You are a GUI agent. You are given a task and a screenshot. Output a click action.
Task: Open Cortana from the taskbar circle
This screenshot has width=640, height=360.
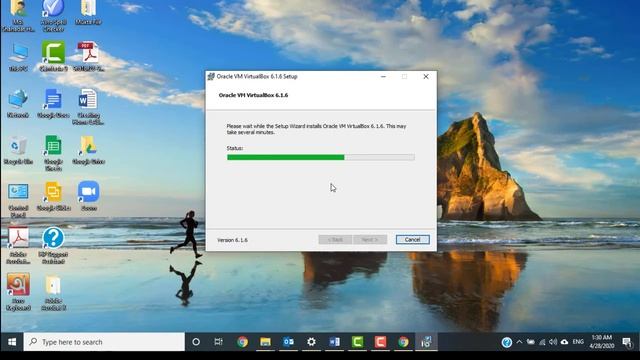[x=196, y=342]
